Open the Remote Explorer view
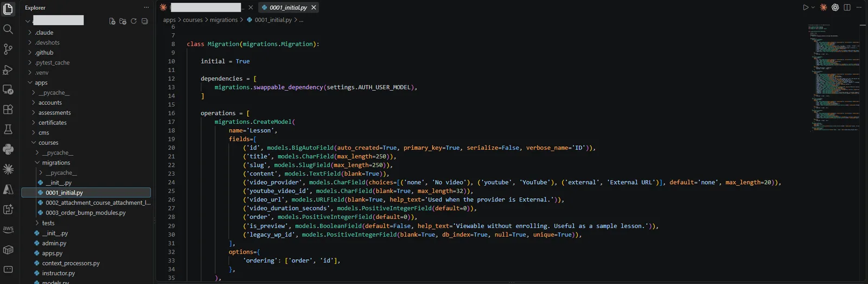The width and height of the screenshot is (868, 284). pos(8,89)
